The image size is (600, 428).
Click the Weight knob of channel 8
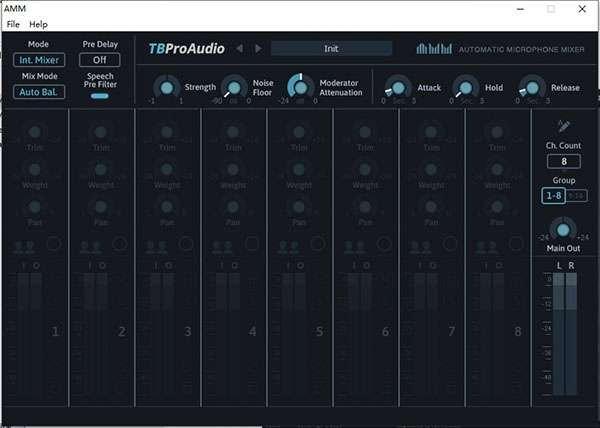coord(497,169)
